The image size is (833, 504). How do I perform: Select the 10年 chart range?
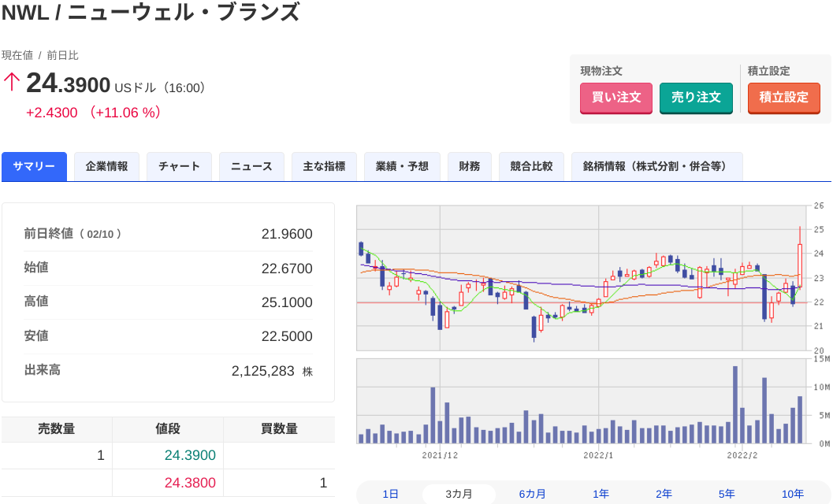tap(793, 494)
